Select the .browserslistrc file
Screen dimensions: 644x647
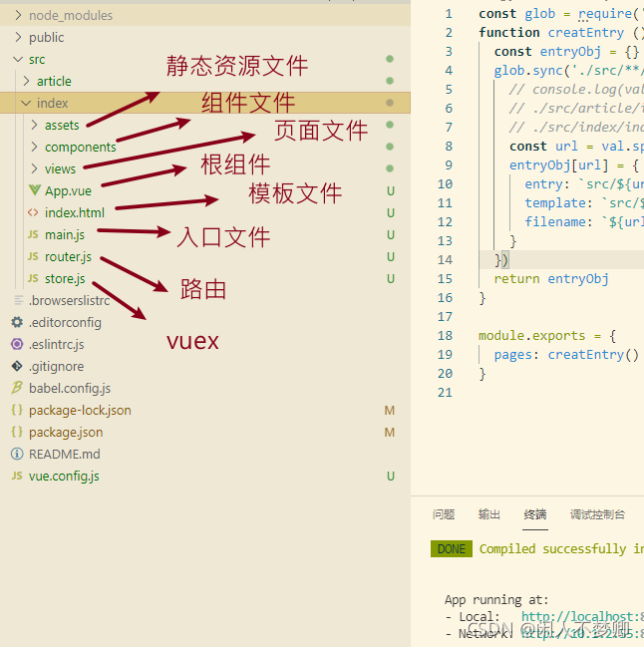pyautogui.click(x=70, y=300)
